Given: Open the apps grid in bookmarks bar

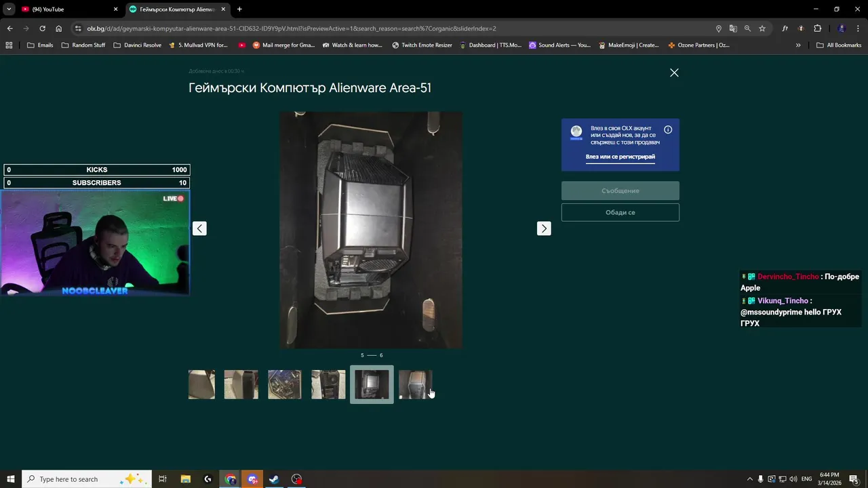Looking at the screenshot, I should (9, 45).
